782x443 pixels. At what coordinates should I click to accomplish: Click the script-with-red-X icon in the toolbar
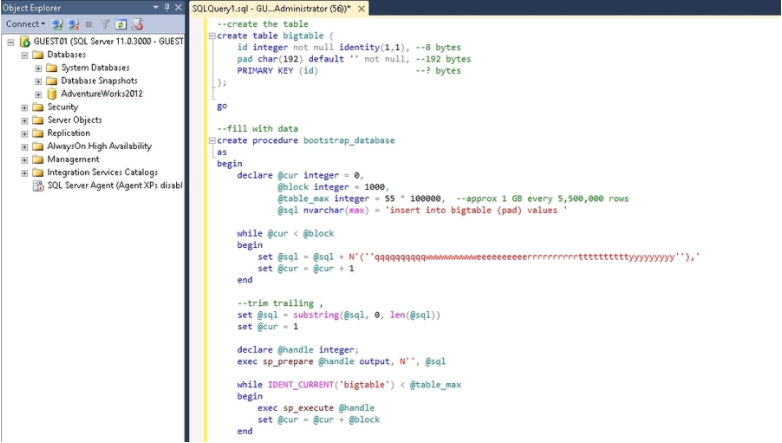pos(137,24)
